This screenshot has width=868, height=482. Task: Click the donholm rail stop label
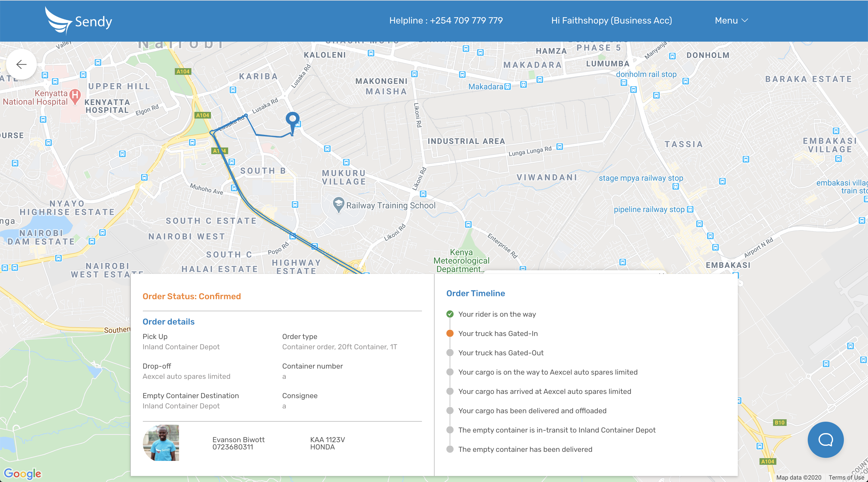coord(646,74)
